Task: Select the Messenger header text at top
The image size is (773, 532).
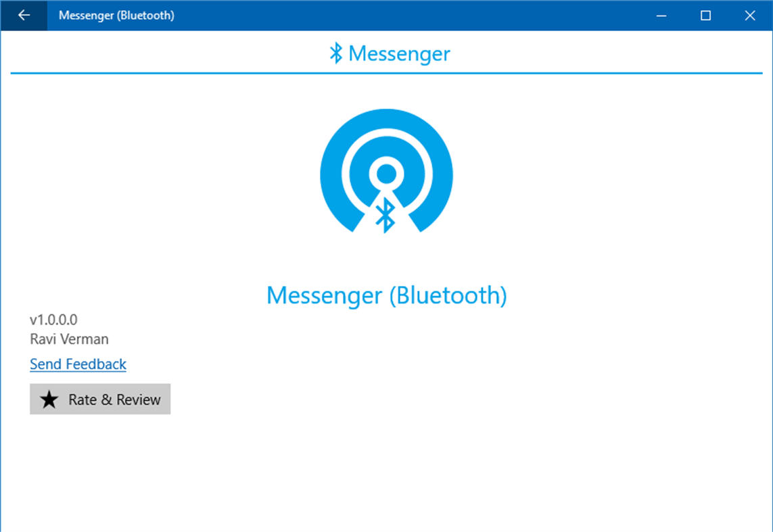Action: pos(399,53)
